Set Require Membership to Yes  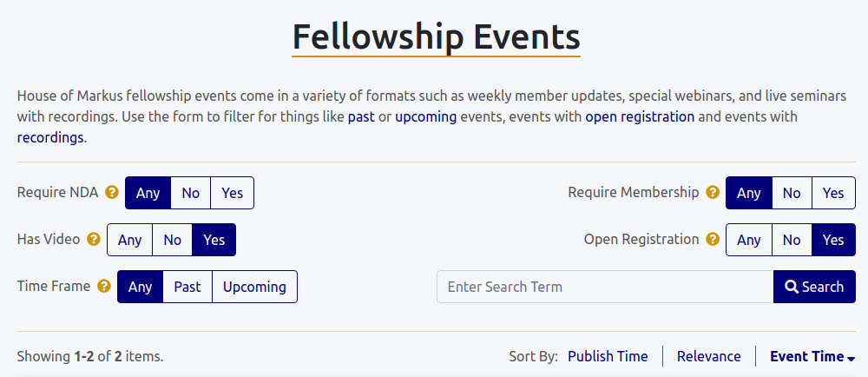pyautogui.click(x=833, y=193)
